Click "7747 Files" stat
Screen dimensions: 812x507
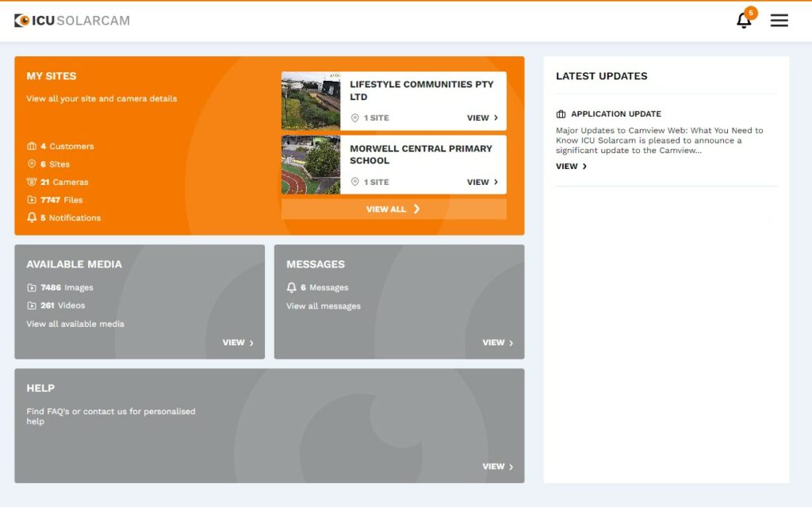coord(62,200)
